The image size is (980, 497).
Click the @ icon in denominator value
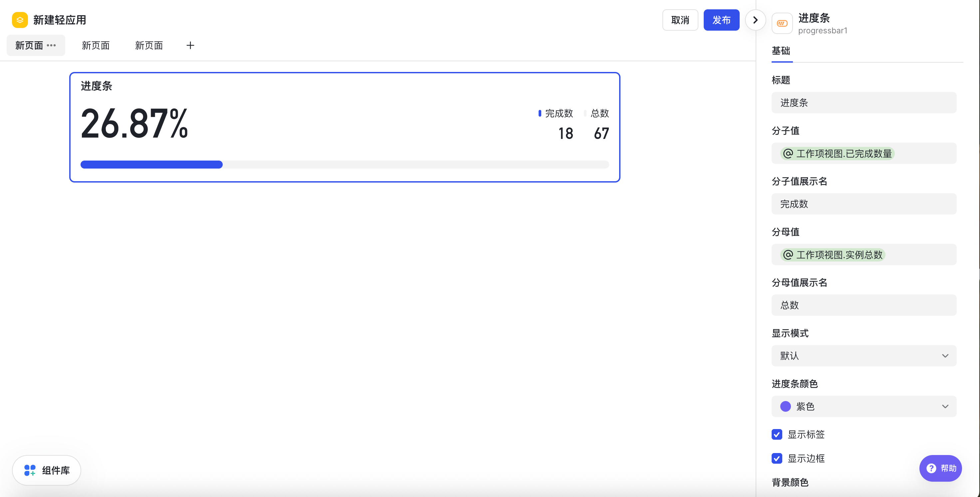coord(788,254)
